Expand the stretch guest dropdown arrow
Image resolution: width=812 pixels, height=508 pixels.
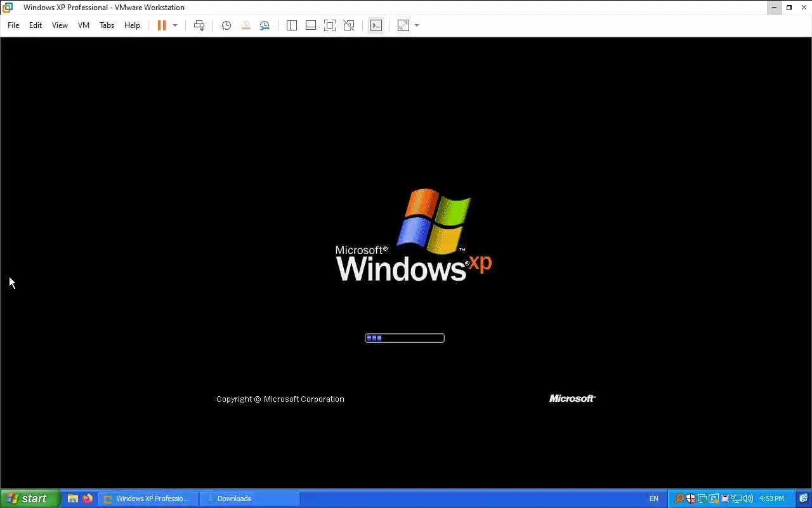[417, 25]
